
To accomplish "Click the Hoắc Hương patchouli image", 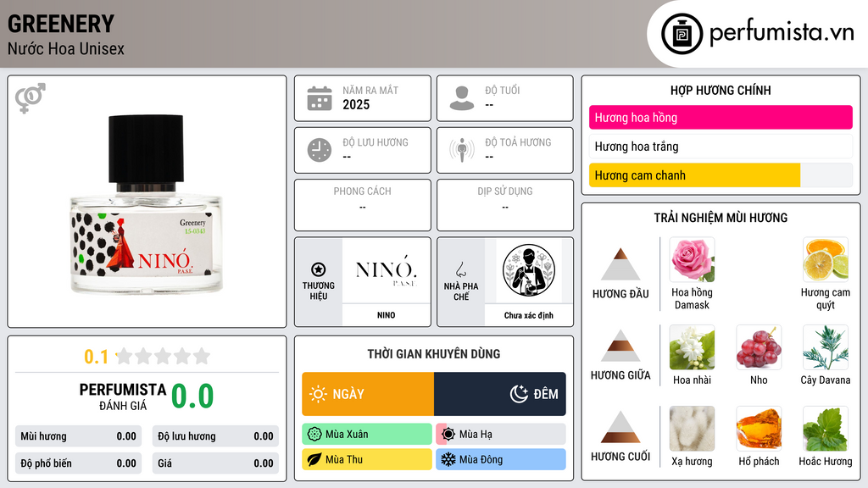I will [x=826, y=429].
